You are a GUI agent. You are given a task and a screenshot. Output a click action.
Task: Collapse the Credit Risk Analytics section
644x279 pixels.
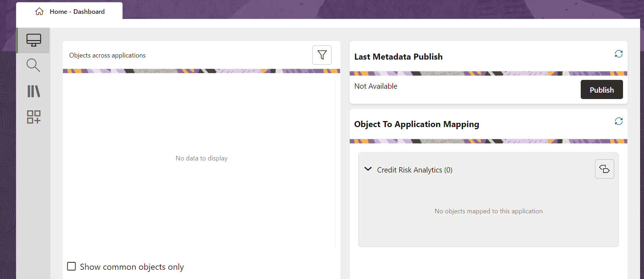tap(368, 169)
